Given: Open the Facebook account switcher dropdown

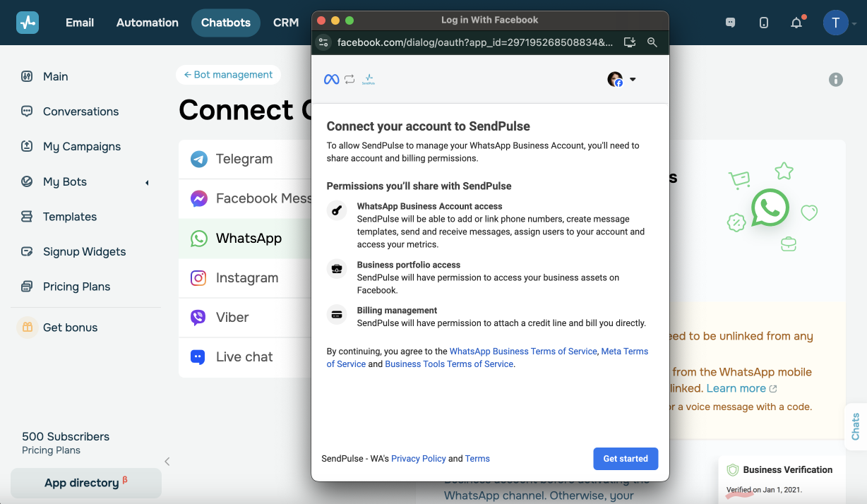Looking at the screenshot, I should click(622, 80).
